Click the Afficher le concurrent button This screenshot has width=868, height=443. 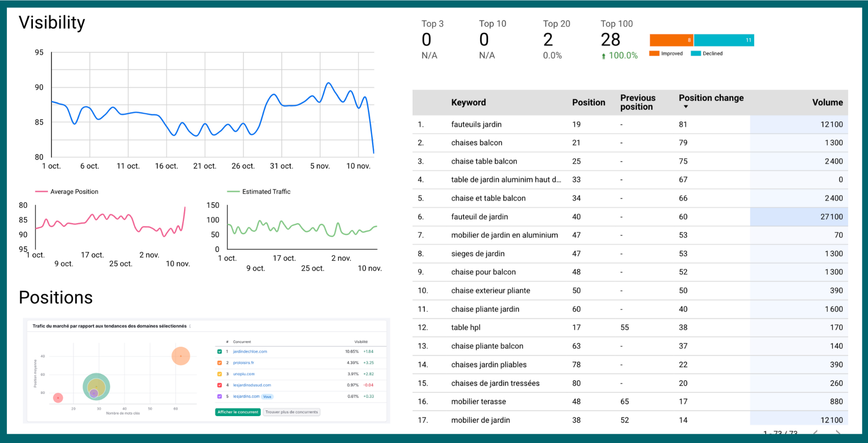click(238, 412)
